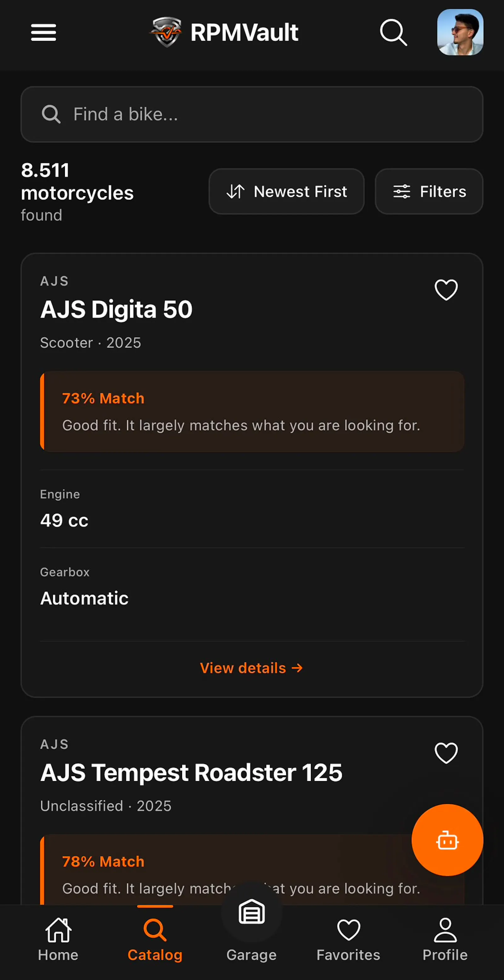Open the orange chatbot assistant button
This screenshot has height=980, width=504.
447,840
